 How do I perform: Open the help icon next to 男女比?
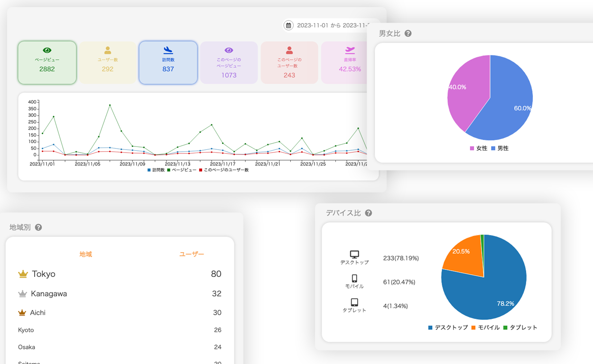(x=408, y=33)
